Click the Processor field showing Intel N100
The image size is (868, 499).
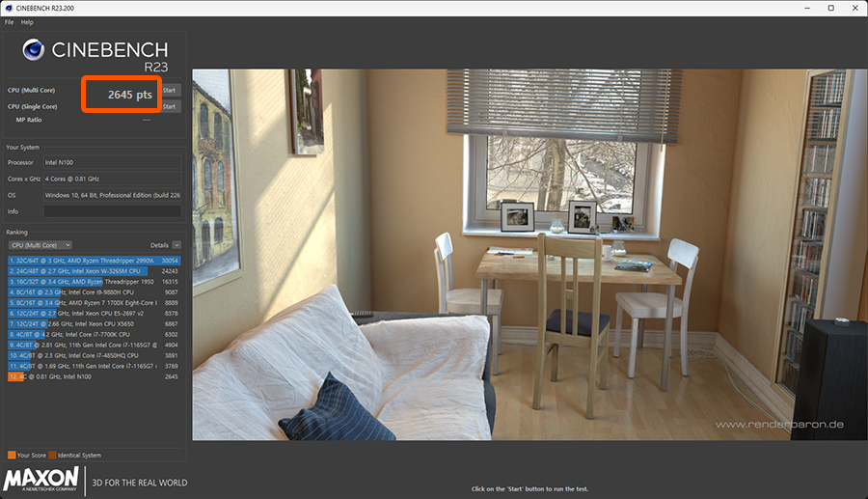point(113,162)
